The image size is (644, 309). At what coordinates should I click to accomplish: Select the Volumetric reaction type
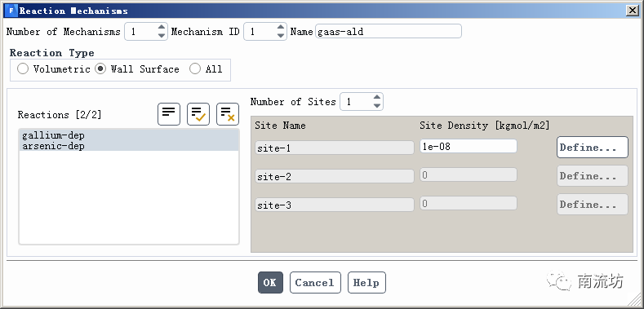coord(23,69)
